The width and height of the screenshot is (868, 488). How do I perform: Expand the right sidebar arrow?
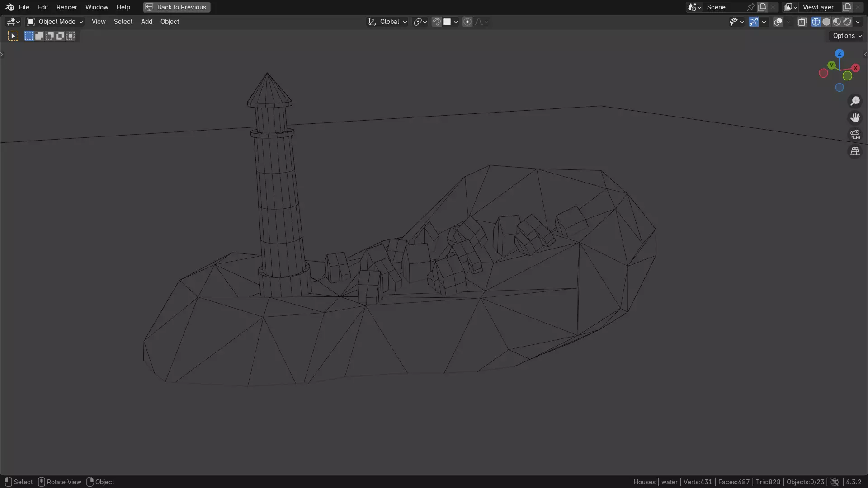[865, 55]
